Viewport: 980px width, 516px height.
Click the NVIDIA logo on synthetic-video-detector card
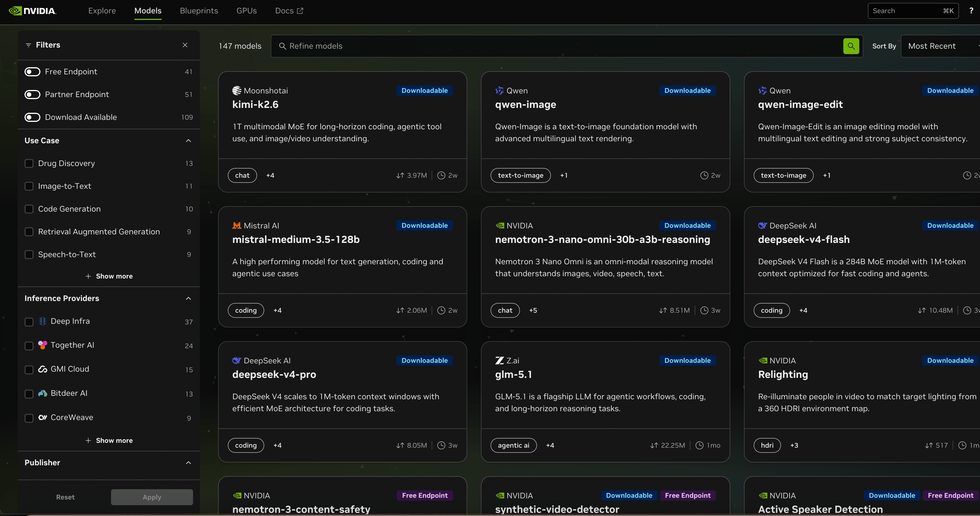point(499,495)
